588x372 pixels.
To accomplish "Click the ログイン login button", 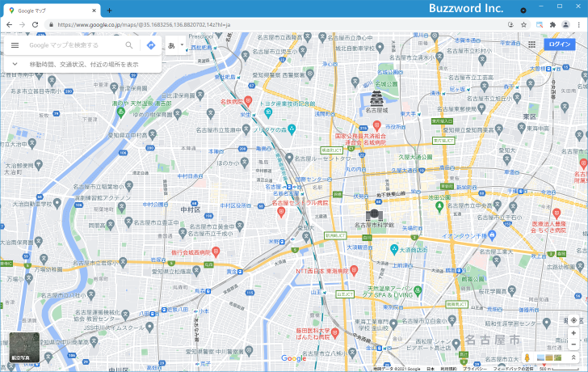I will coord(560,44).
